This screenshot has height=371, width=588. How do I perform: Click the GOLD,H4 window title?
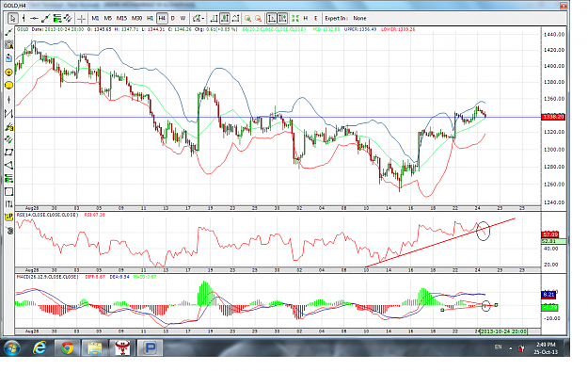15,6
